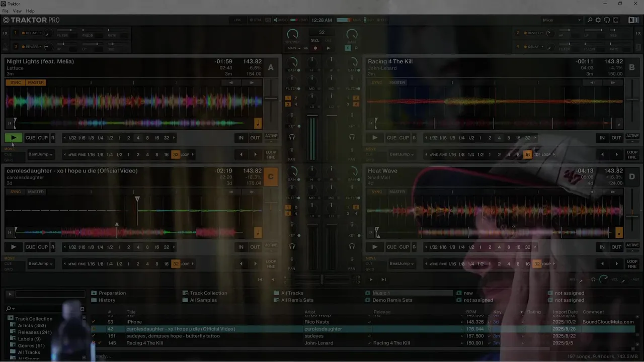Open the BeatJump mode dropdown on Deck D
The height and width of the screenshot is (362, 644).
[402, 263]
